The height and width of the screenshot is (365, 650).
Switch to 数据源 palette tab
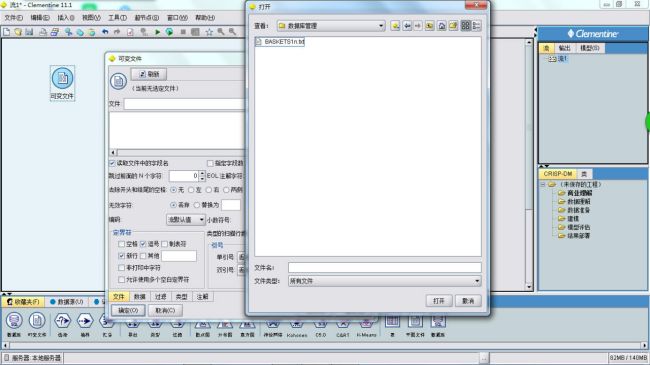point(67,302)
